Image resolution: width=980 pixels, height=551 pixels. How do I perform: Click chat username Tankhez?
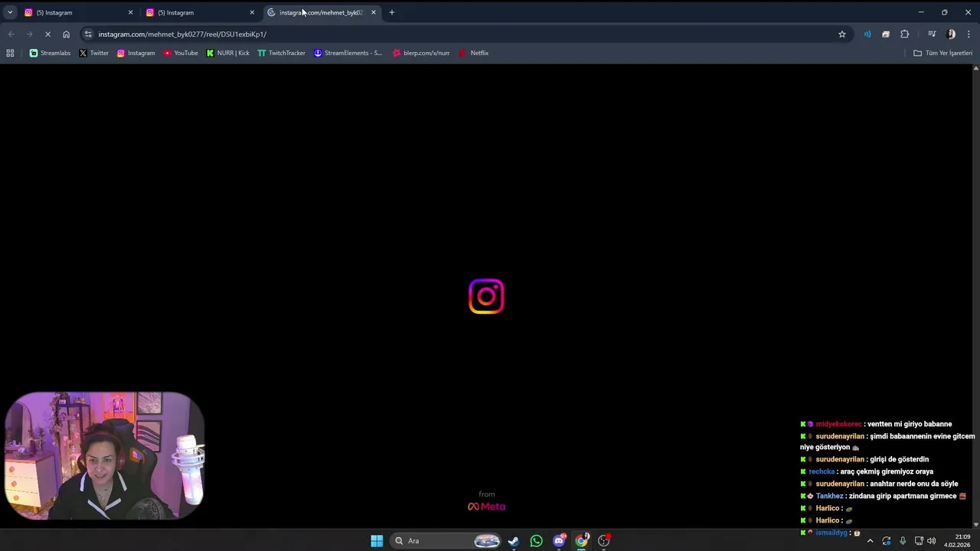829,496
